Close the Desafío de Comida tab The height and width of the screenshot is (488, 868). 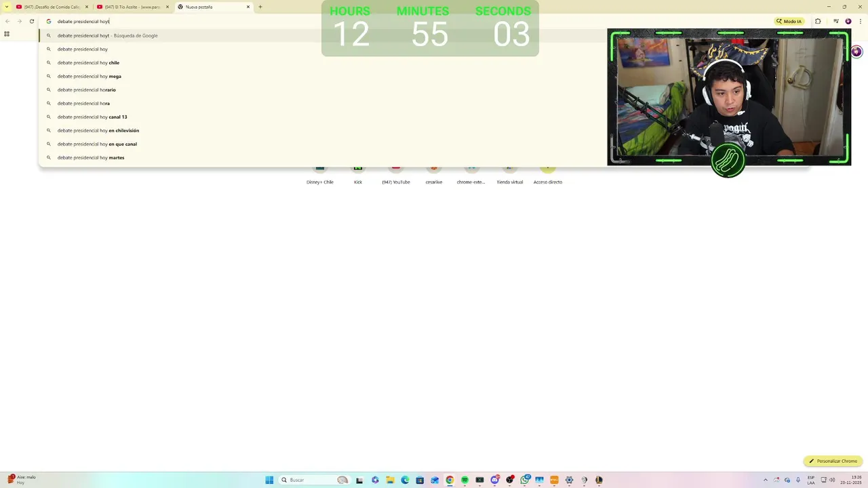pyautogui.click(x=87, y=7)
